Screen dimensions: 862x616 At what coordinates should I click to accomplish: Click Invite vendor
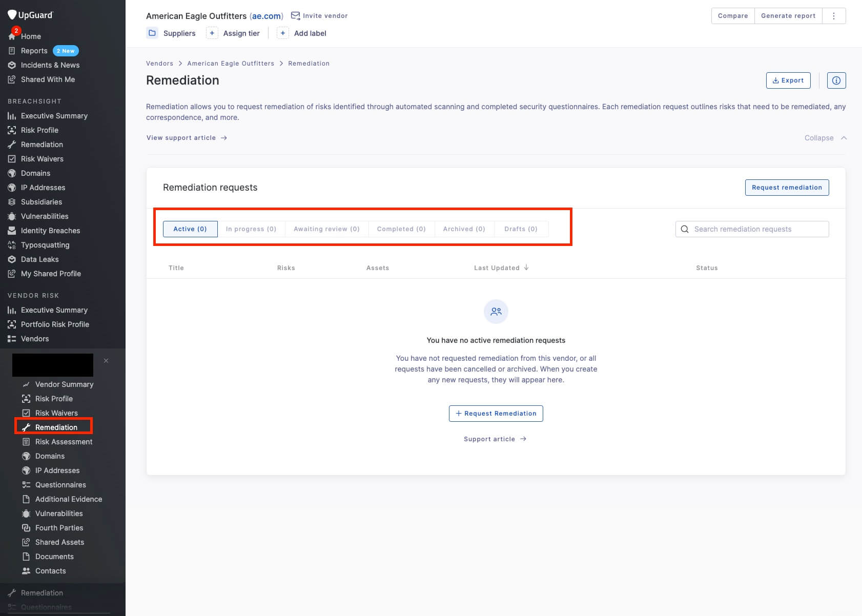pyautogui.click(x=319, y=16)
